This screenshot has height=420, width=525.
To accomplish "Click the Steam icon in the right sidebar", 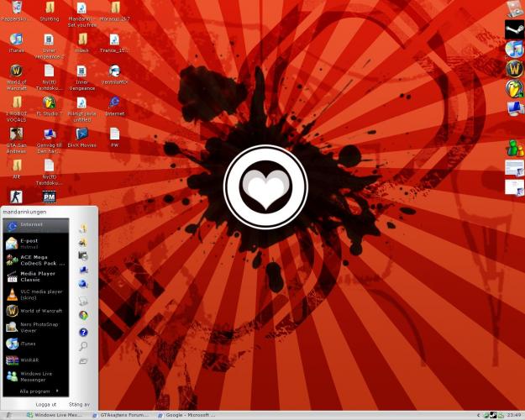I will pos(514,28).
